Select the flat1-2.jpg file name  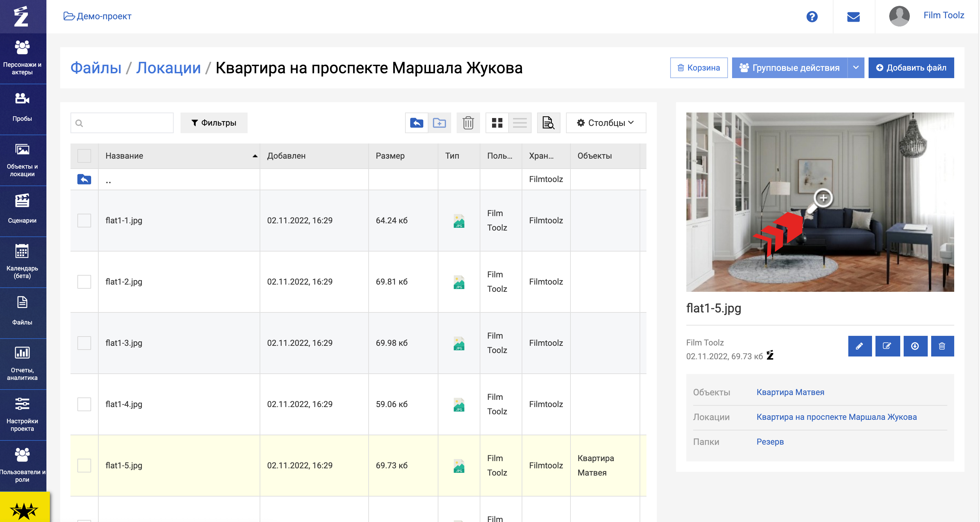(x=124, y=282)
